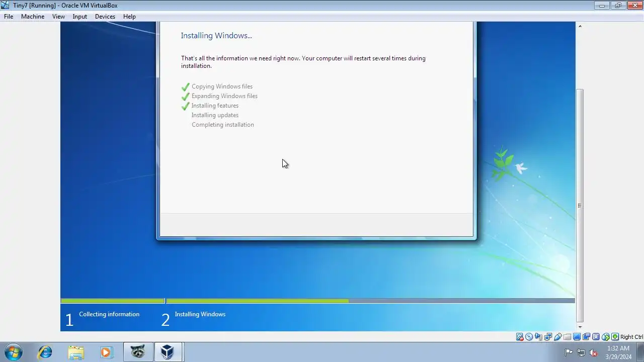Click the VirtualBox logo icon in title bar

click(5, 5)
